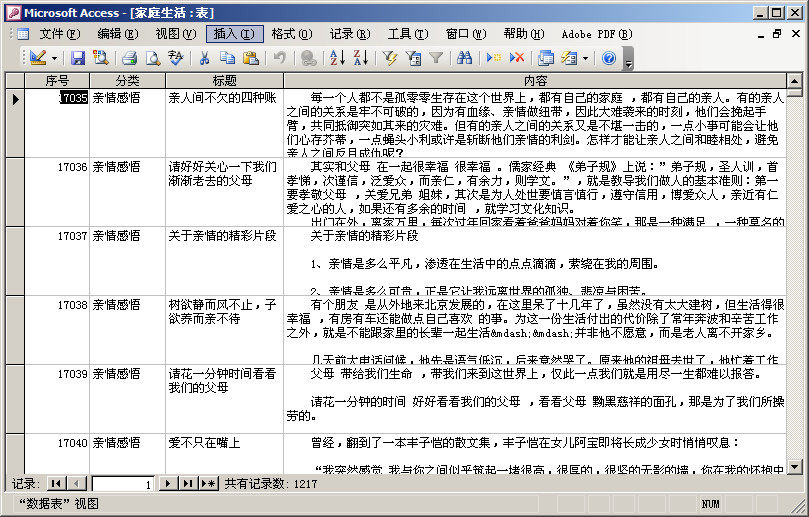Open the 工具(T) menu
809x517 pixels.
[x=408, y=34]
